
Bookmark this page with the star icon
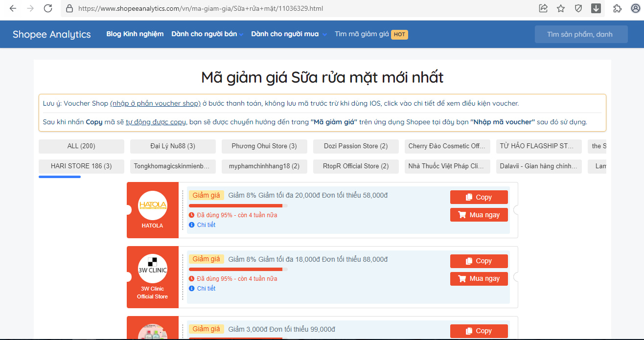tap(561, 8)
